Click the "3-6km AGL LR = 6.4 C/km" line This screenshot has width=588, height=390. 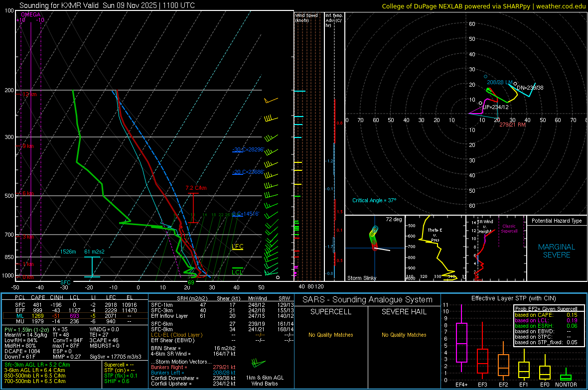click(x=34, y=370)
